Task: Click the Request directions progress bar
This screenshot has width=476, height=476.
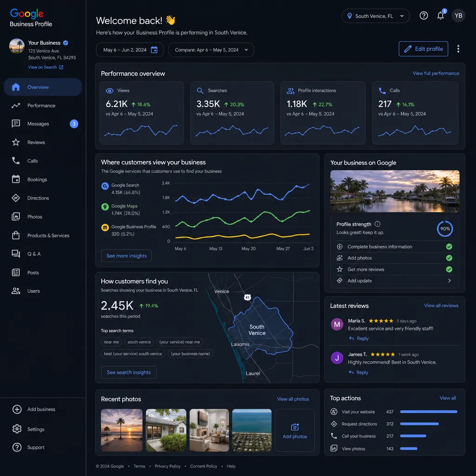Action: pyautogui.click(x=419, y=424)
